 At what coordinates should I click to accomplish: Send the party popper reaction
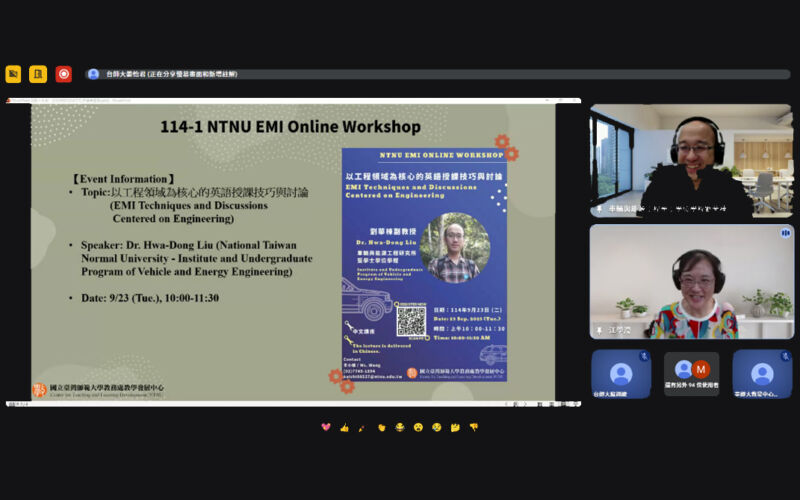(362, 427)
